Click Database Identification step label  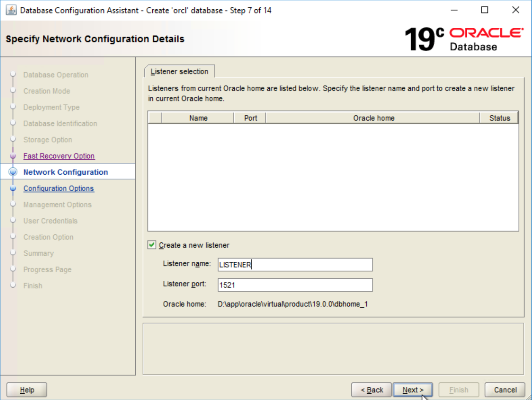tap(60, 123)
